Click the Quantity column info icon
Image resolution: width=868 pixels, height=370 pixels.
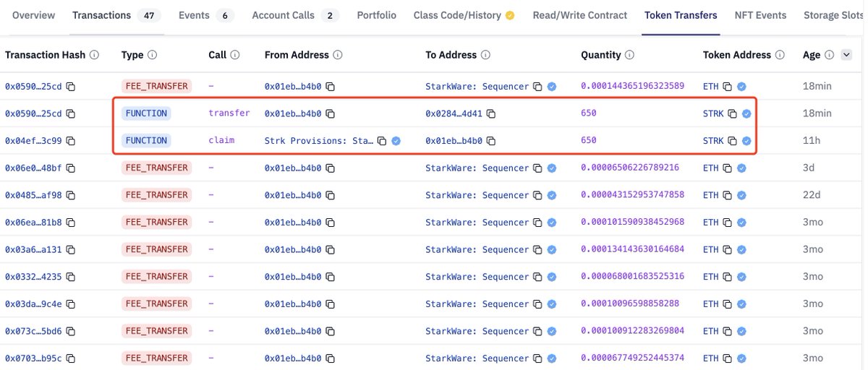point(630,55)
